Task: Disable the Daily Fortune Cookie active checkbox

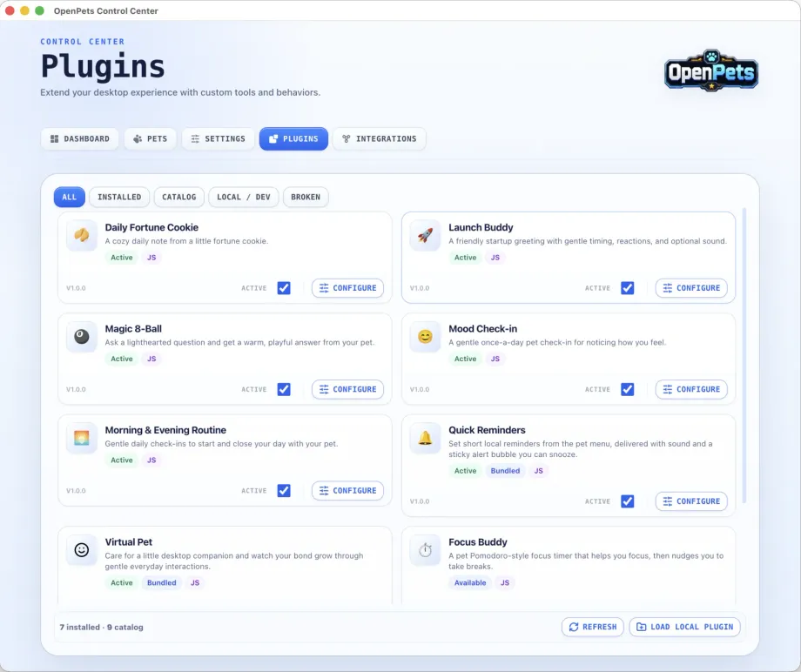Action: (284, 288)
